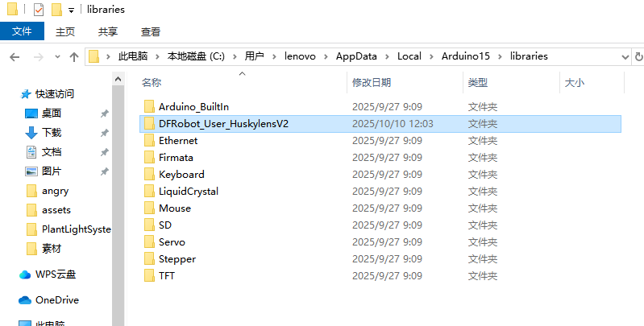Viewport: 644px width, 326px height.
Task: Click the Properties icon in quick access toolbar
Action: click(38, 9)
